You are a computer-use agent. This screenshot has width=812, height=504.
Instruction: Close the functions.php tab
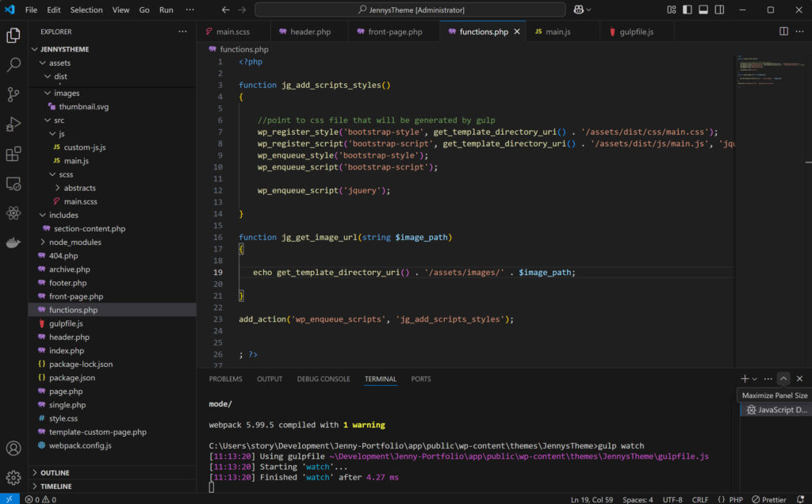(517, 32)
